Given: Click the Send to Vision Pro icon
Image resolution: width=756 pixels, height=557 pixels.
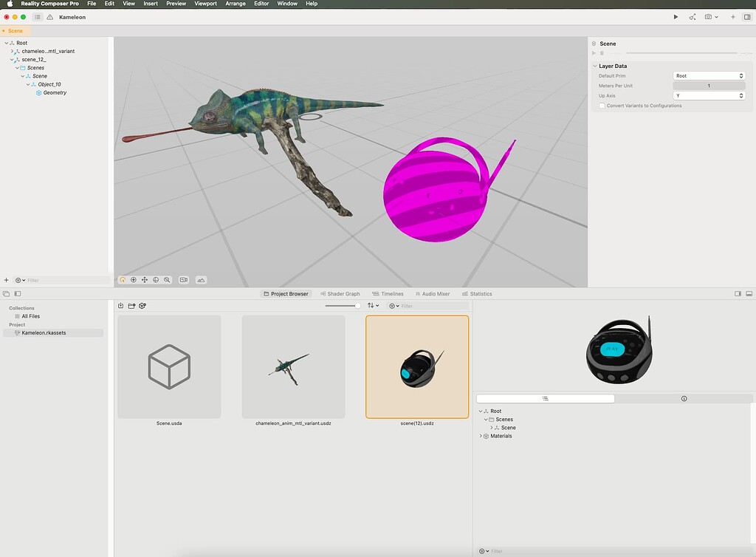Looking at the screenshot, I should pyautogui.click(x=692, y=16).
